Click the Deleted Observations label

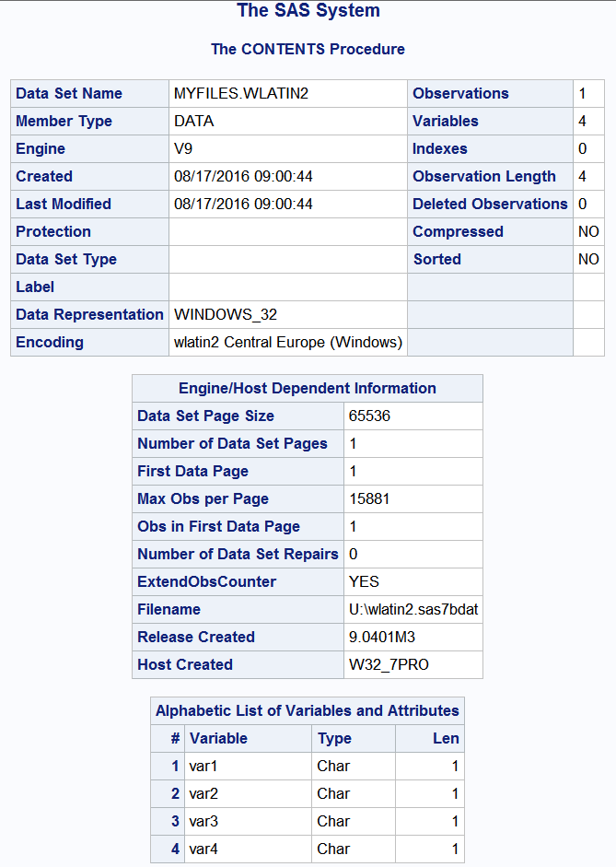tap(490, 205)
